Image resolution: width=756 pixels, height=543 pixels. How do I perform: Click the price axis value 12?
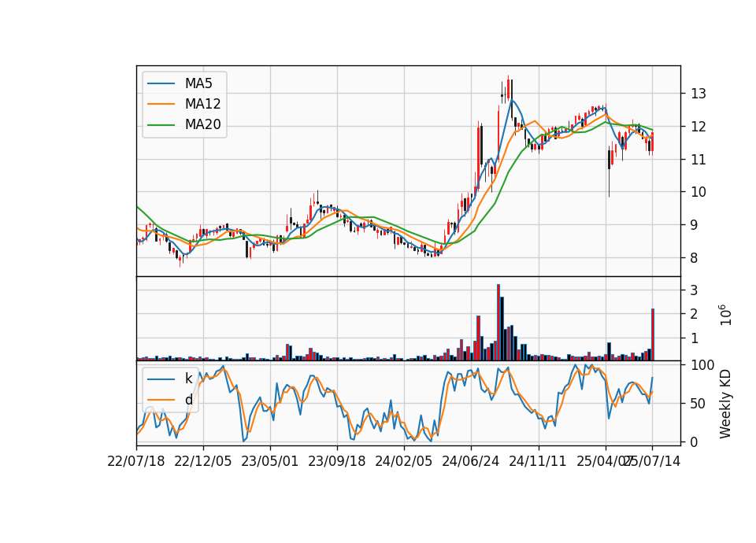click(699, 127)
